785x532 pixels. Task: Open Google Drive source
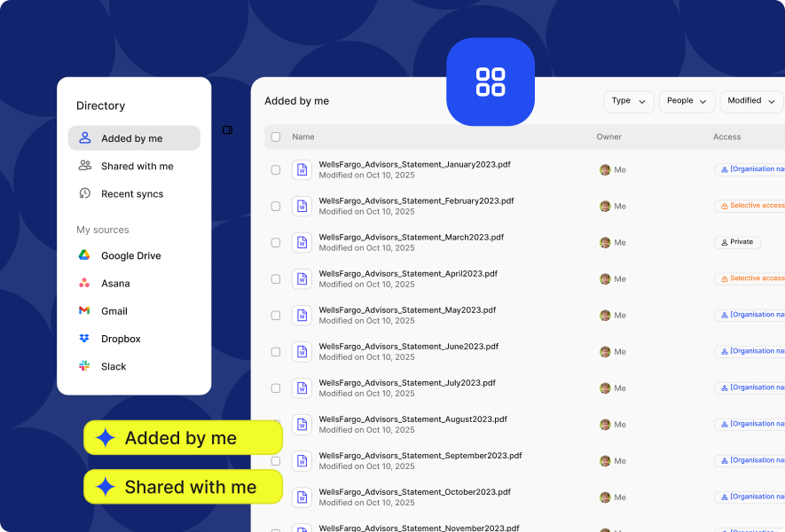click(130, 256)
